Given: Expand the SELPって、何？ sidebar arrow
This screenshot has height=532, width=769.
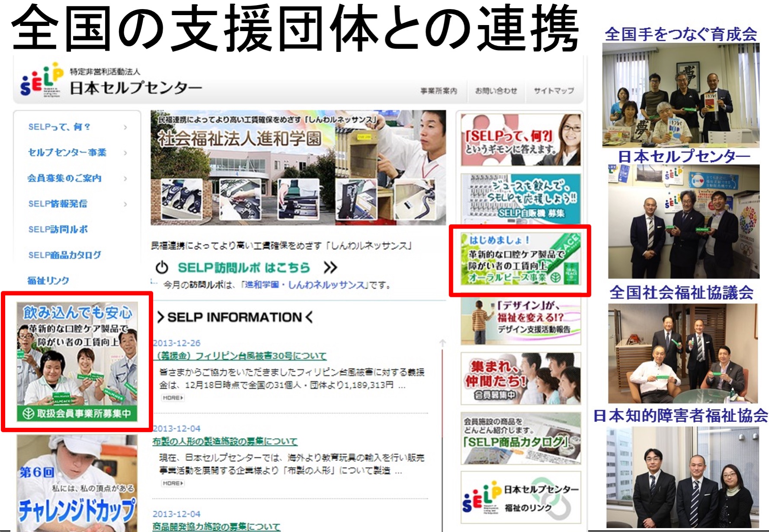Looking at the screenshot, I should click(125, 127).
